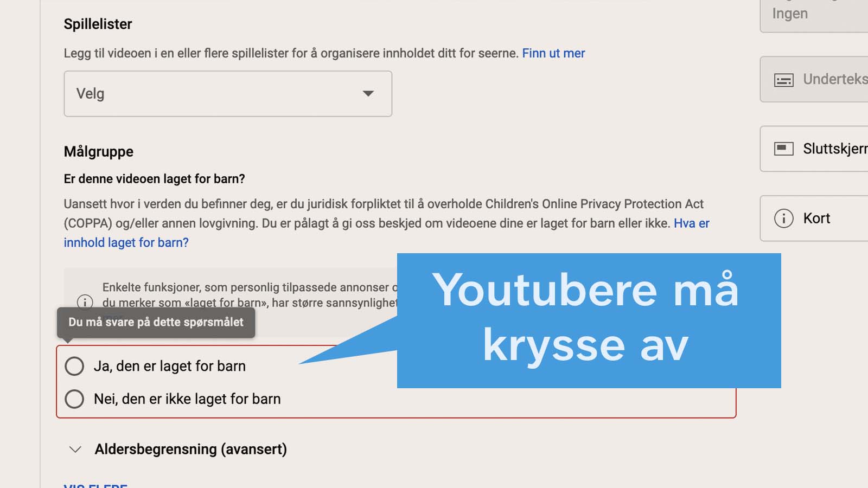Open 'Finn ut mer' link
Image resolution: width=868 pixels, height=488 pixels.
click(553, 53)
